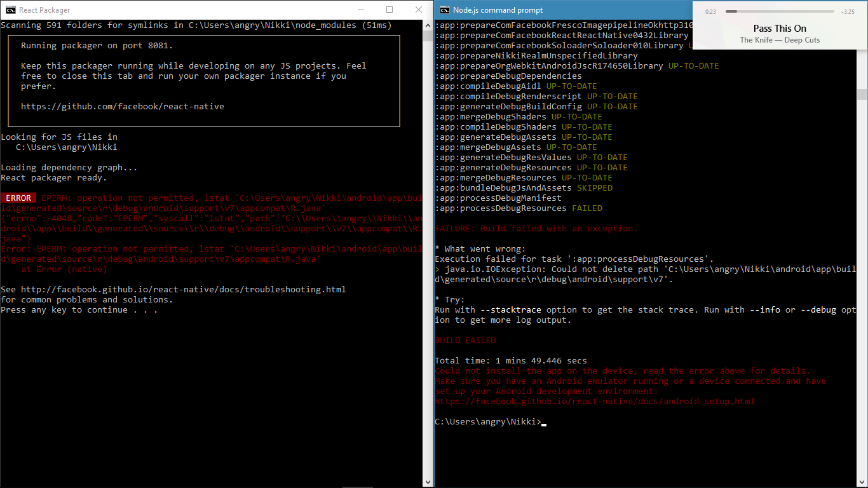Click the "https://github.com/facebook/react-native" URL
This screenshot has height=488, width=868.
click(123, 107)
